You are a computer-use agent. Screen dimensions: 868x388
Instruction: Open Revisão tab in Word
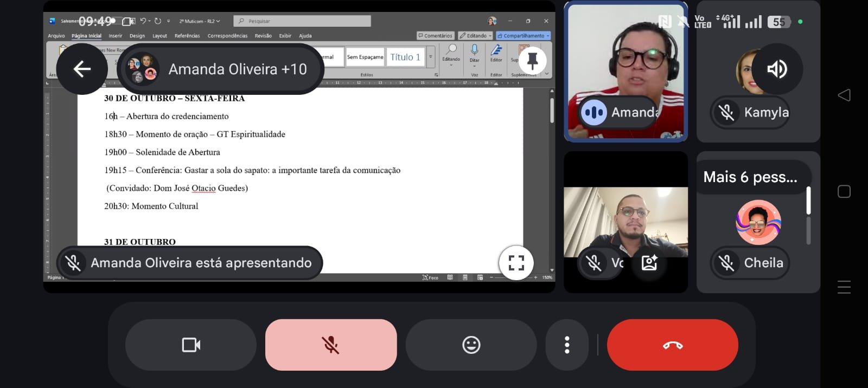click(x=263, y=36)
